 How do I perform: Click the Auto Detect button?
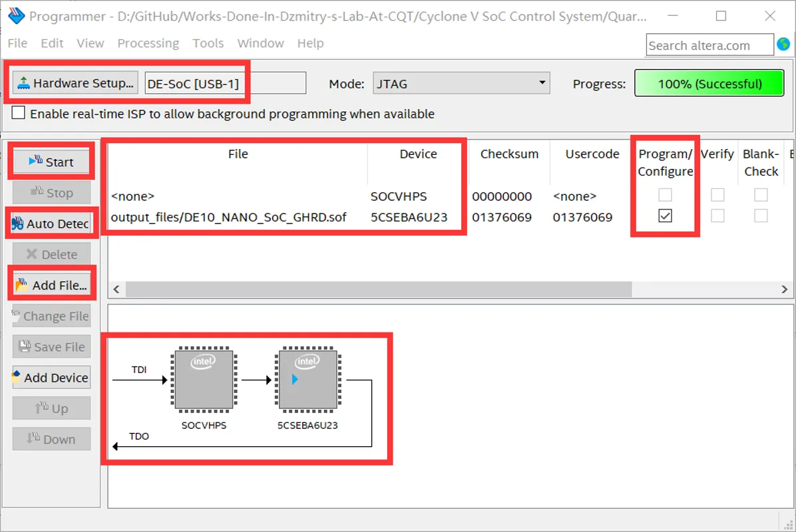[x=51, y=223]
